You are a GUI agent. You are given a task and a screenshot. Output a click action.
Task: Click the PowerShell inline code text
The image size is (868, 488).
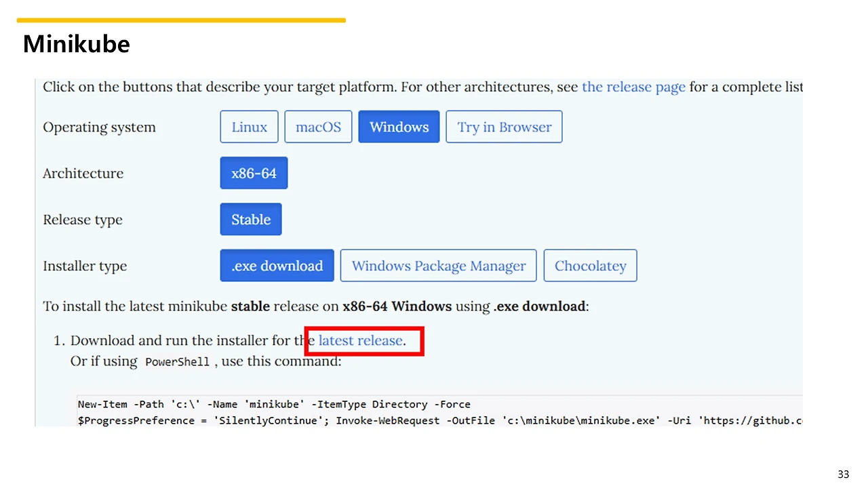click(178, 362)
